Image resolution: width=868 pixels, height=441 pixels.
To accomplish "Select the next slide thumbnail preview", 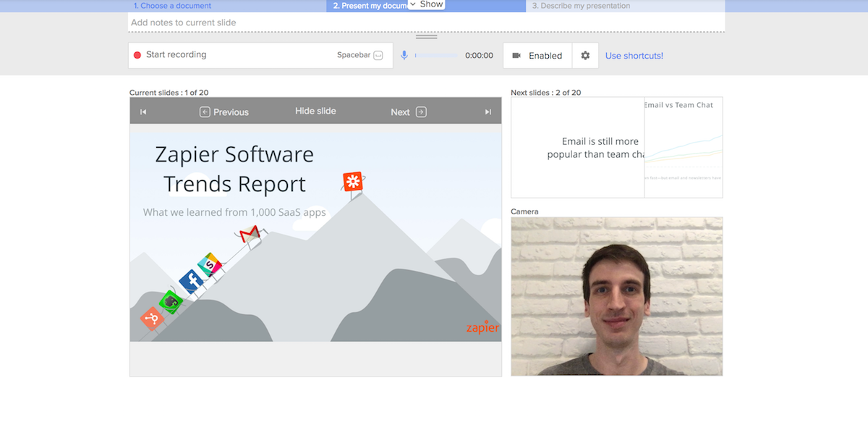I will tap(617, 148).
